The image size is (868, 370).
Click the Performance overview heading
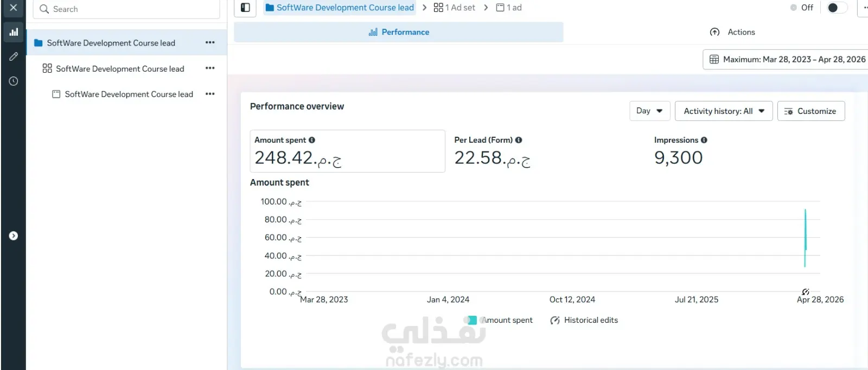[297, 106]
